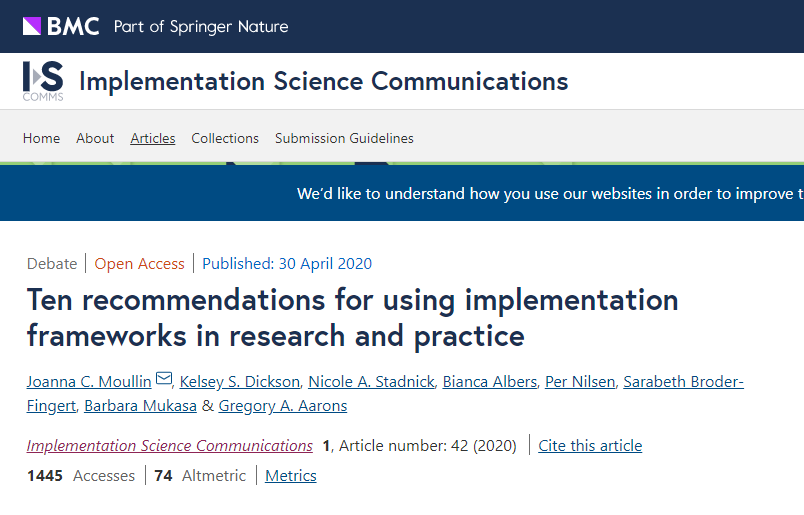Click the Cite this article link
Screen dimensions: 804x515
click(590, 446)
